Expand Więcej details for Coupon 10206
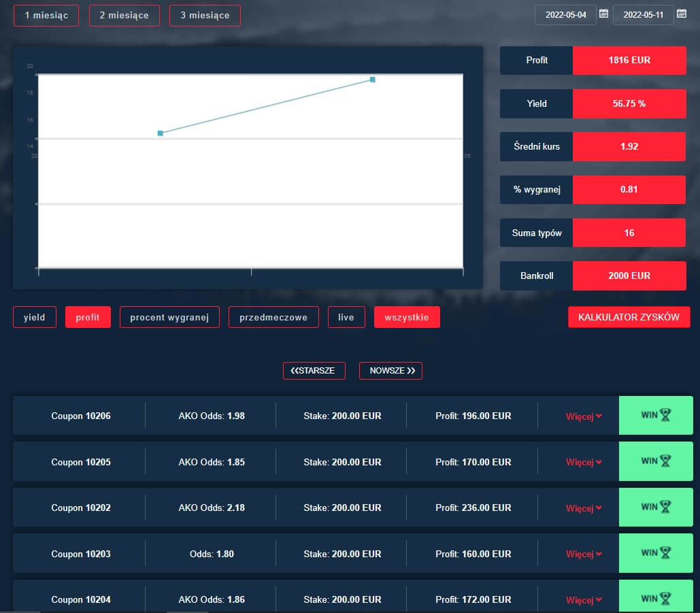The image size is (700, 613). point(584,416)
